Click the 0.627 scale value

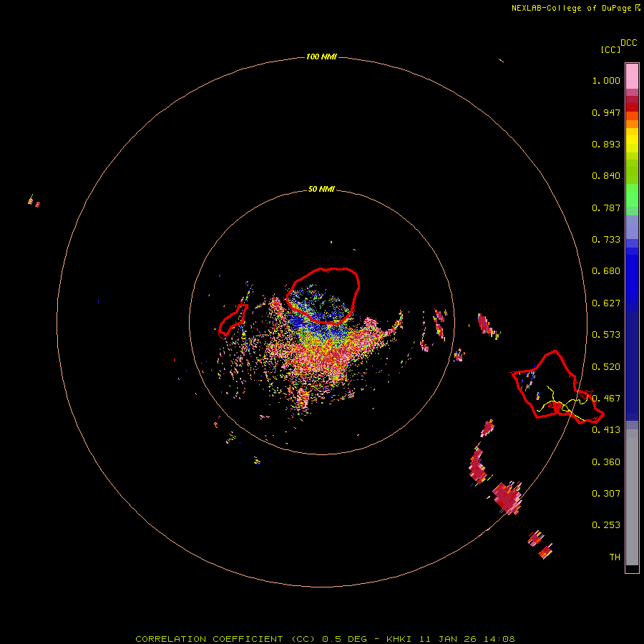606,303
